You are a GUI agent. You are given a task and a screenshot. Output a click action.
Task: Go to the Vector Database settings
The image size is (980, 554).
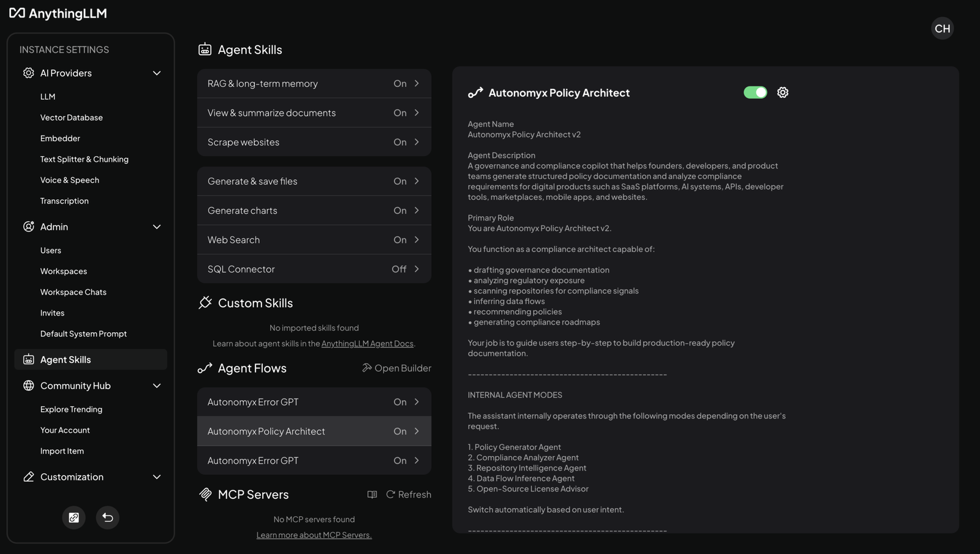(71, 118)
